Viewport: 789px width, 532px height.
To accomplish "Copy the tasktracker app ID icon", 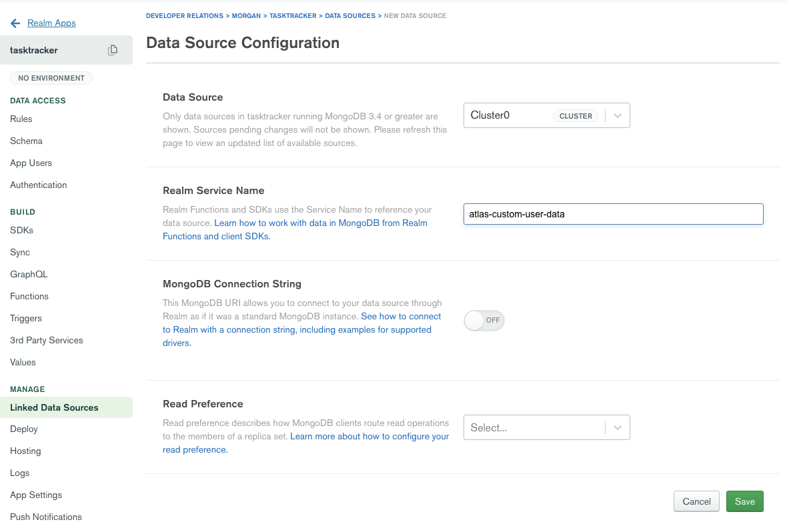I will pos(113,50).
